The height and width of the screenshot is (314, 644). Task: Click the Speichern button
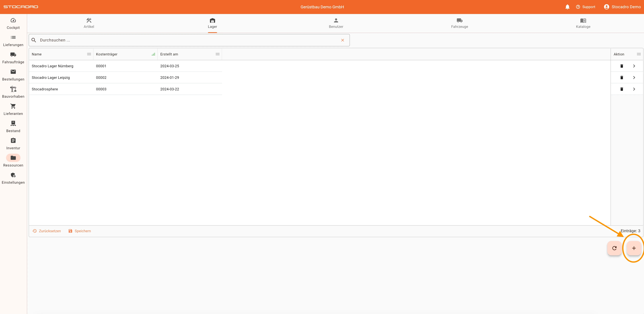point(79,231)
